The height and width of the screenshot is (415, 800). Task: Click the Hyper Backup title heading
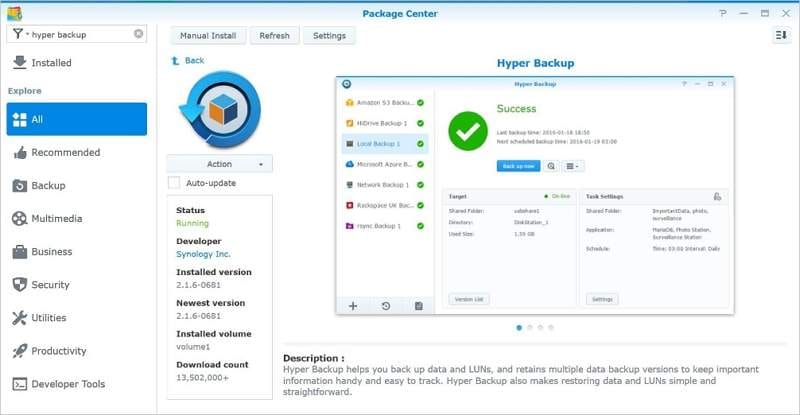pyautogui.click(x=535, y=63)
